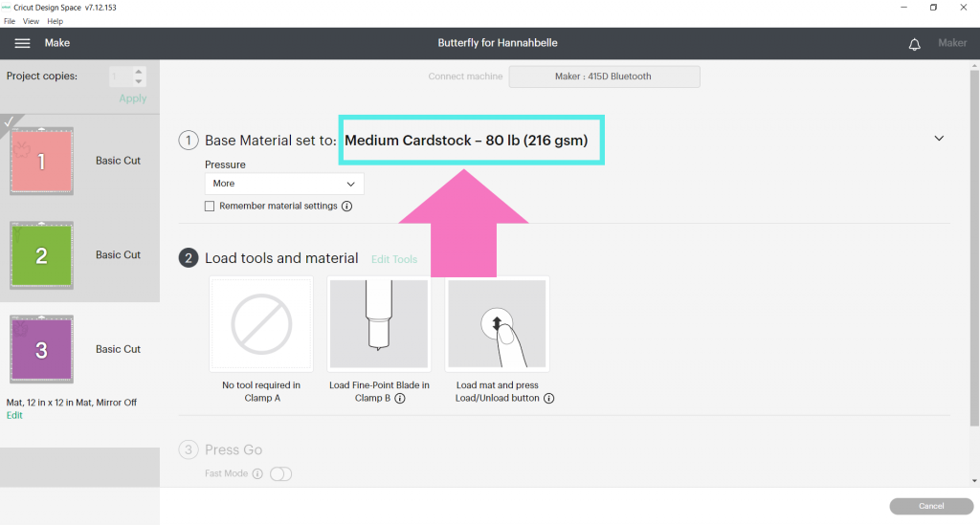The width and height of the screenshot is (980, 525).
Task: Click the Apply link under Project copies
Action: pyautogui.click(x=132, y=98)
